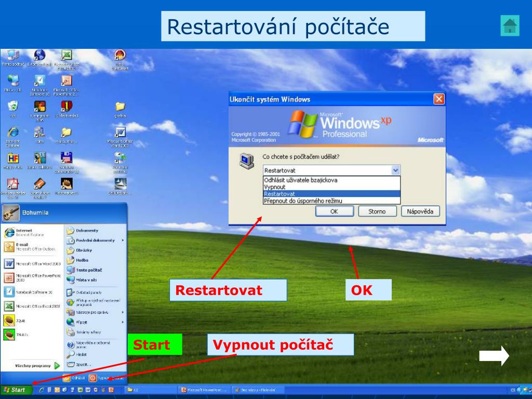Image resolution: width=532 pixels, height=399 pixels.
Task: Open Ovládací panely in Start menu
Action: [85, 292]
